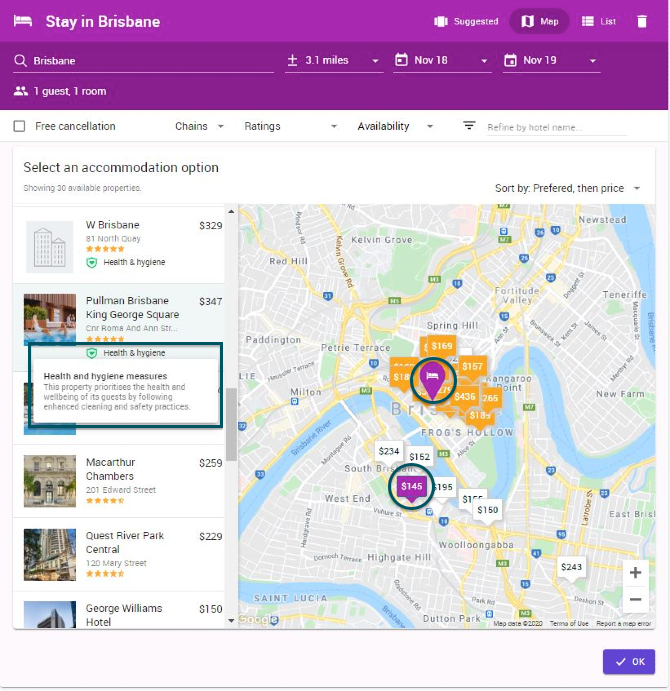Click the $157 orange map marker
The width and height of the screenshot is (670, 691).
tap(472, 367)
